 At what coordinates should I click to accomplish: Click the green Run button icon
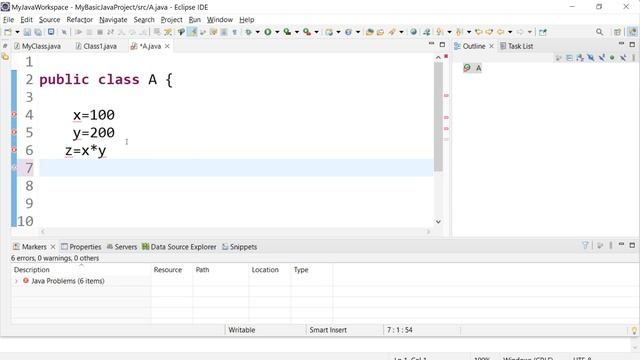coord(268,32)
